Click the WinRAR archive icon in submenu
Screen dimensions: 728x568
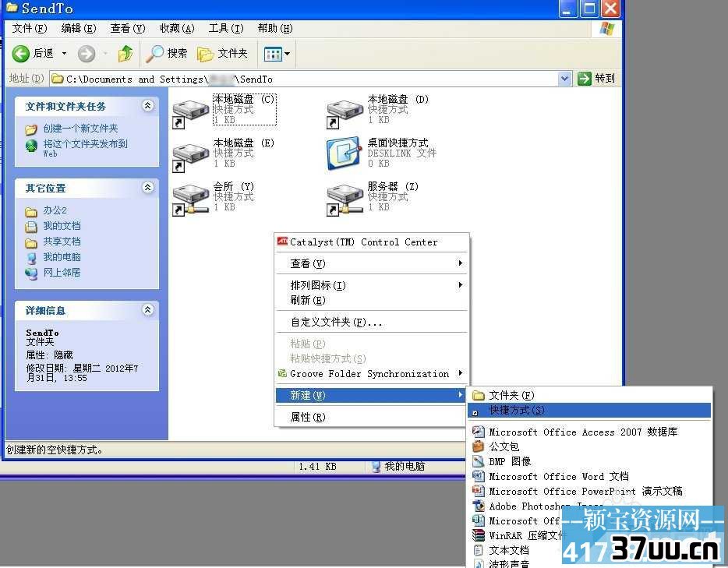pyautogui.click(x=479, y=535)
